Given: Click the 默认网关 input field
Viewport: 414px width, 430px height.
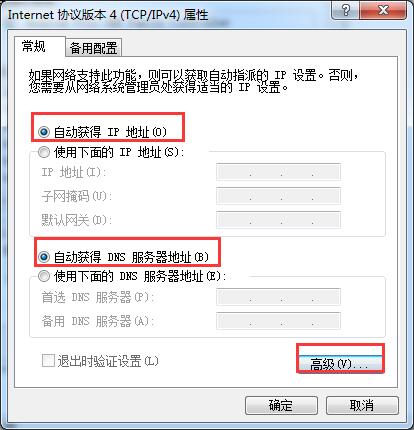Looking at the screenshot, I should tap(278, 220).
